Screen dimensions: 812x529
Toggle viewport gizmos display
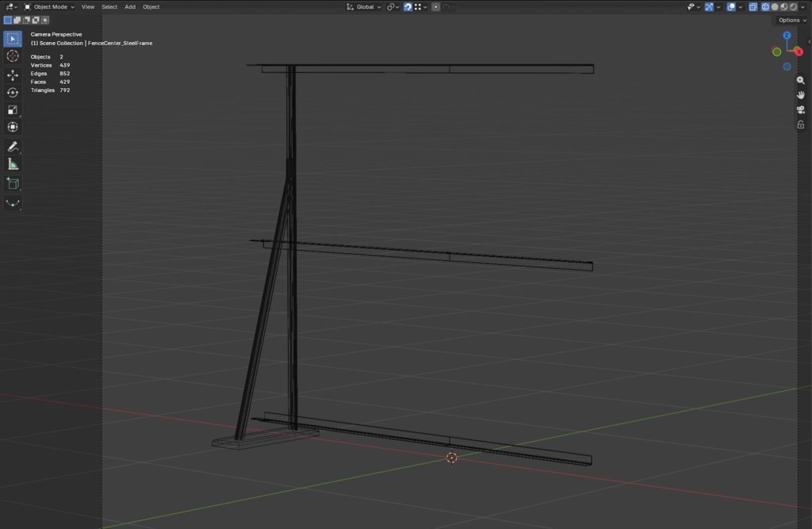709,6
